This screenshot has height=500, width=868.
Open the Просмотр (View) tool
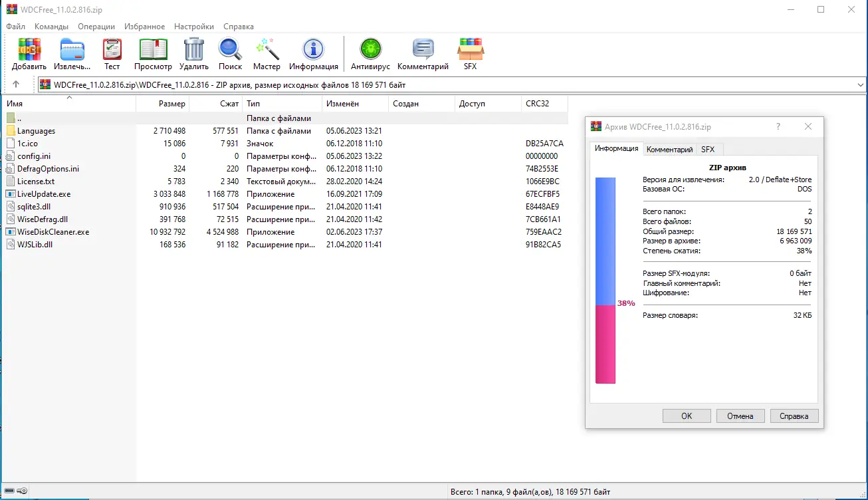(x=153, y=49)
